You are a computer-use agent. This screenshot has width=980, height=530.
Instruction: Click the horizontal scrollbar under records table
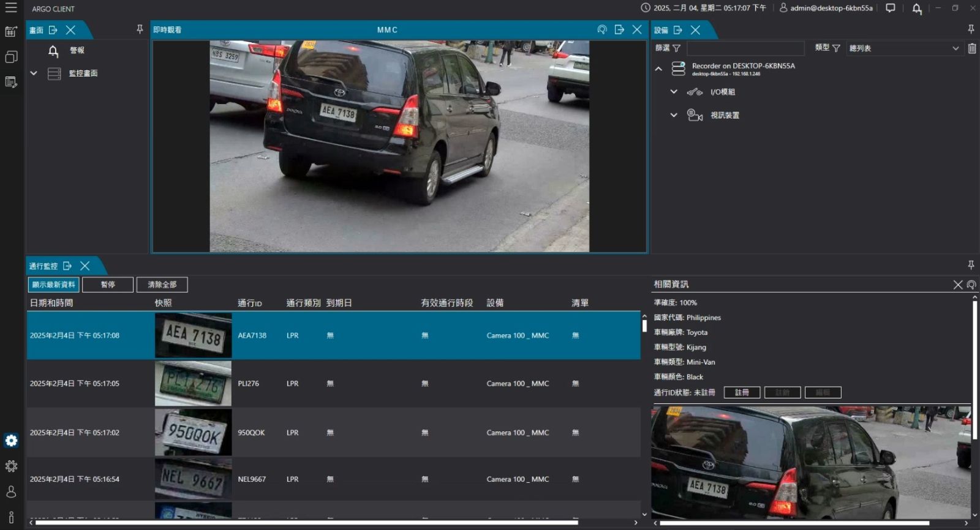[x=306, y=523]
